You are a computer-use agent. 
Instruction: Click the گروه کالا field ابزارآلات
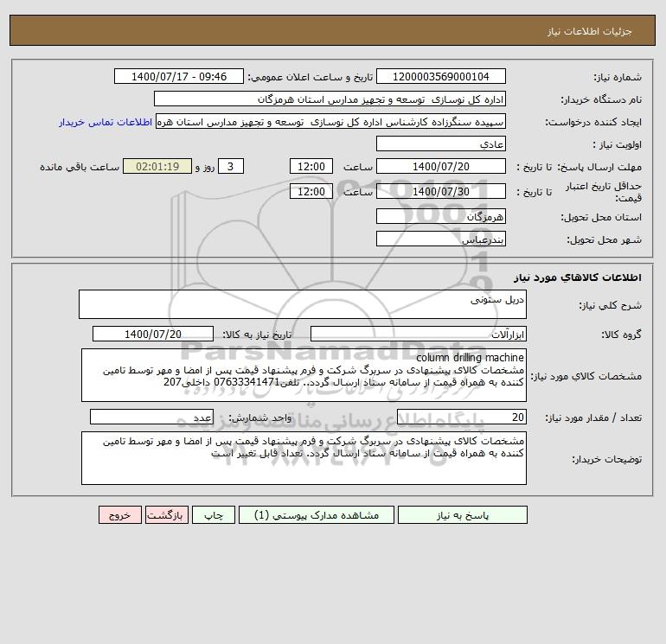419,334
